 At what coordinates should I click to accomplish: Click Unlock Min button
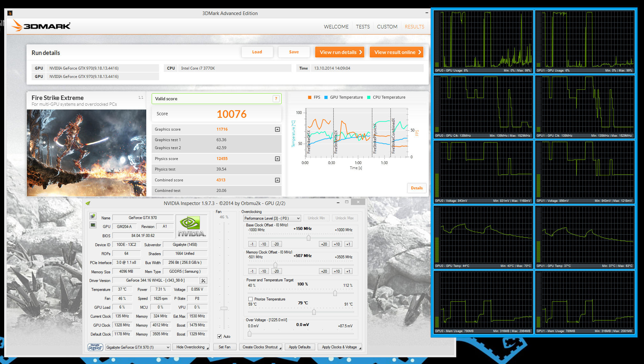tap(316, 218)
